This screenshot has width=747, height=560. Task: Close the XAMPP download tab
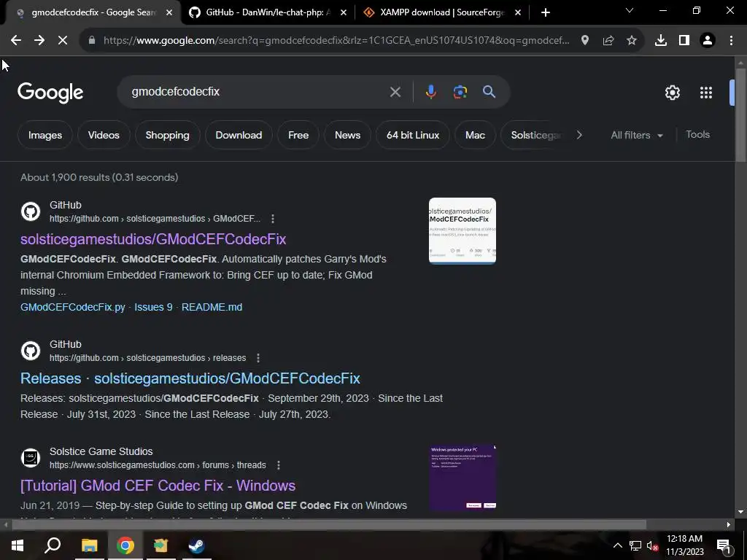pyautogui.click(x=518, y=12)
